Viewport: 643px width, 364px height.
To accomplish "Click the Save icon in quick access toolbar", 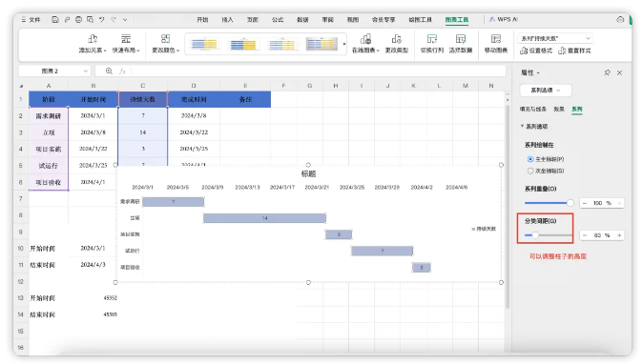I will click(x=55, y=20).
